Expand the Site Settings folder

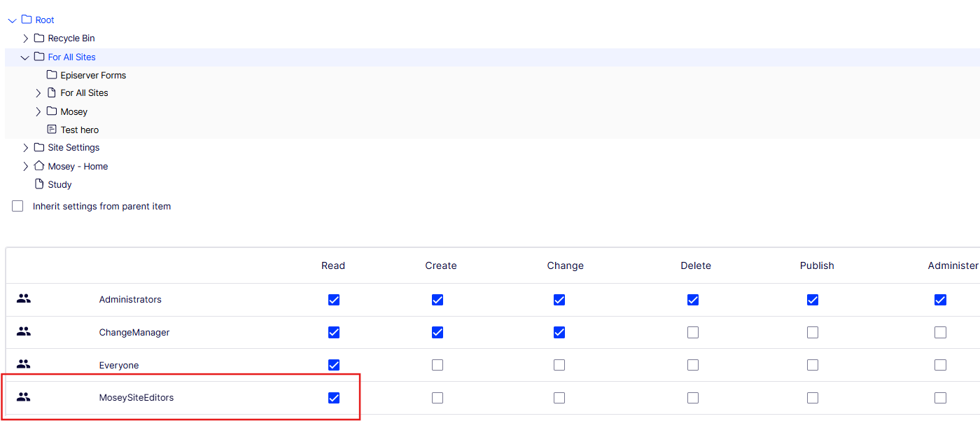26,148
